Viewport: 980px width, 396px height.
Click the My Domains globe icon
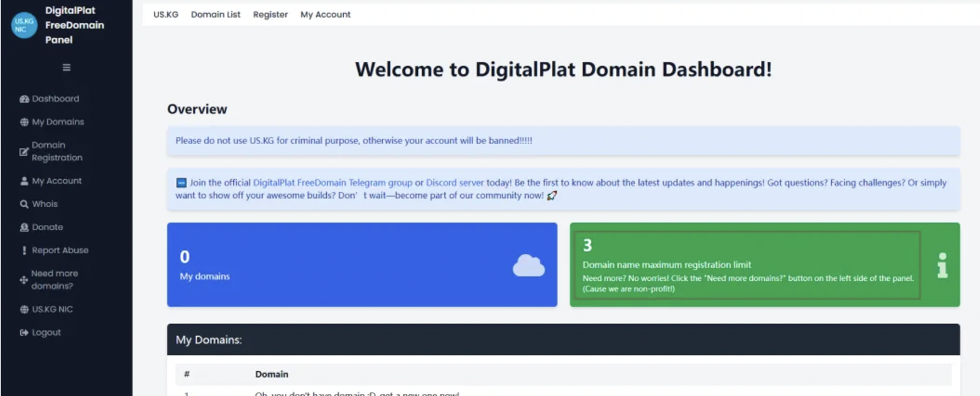[x=24, y=122]
